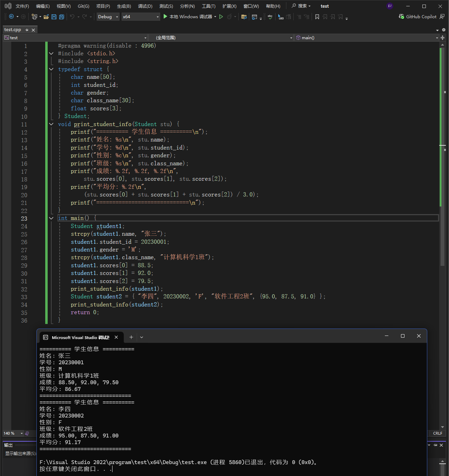This screenshot has width=449, height=476.
Task: Click the find in files folder icon
Action: 244,16
